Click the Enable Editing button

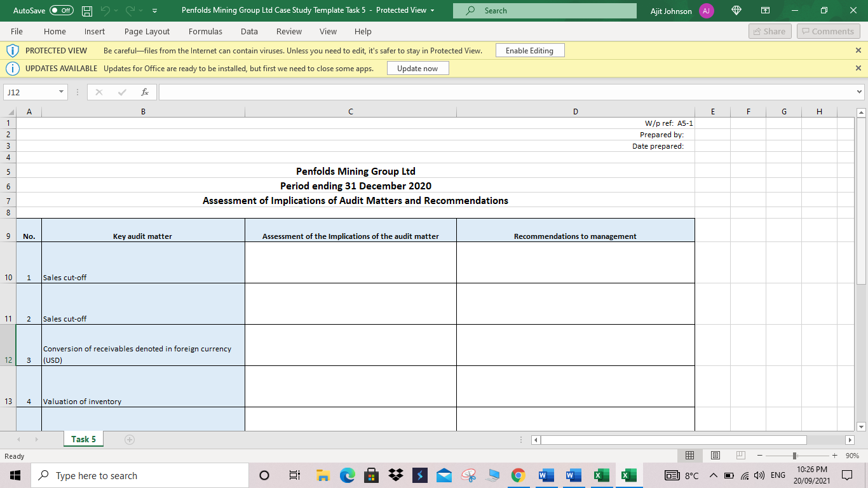point(530,50)
